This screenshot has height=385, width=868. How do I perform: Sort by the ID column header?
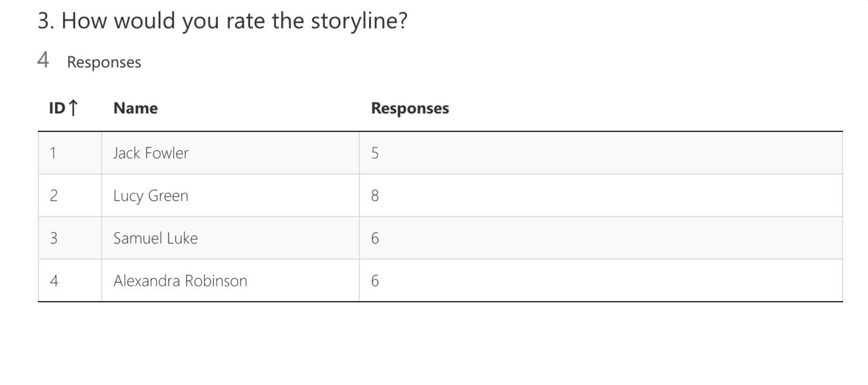coord(57,108)
